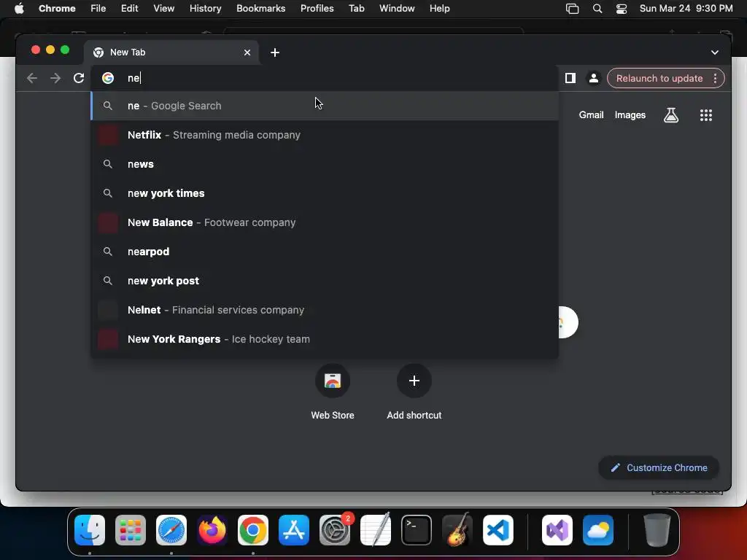Viewport: 747px width, 560px height.
Task: Toggle the Chrome side panel icon
Action: pyautogui.click(x=570, y=78)
